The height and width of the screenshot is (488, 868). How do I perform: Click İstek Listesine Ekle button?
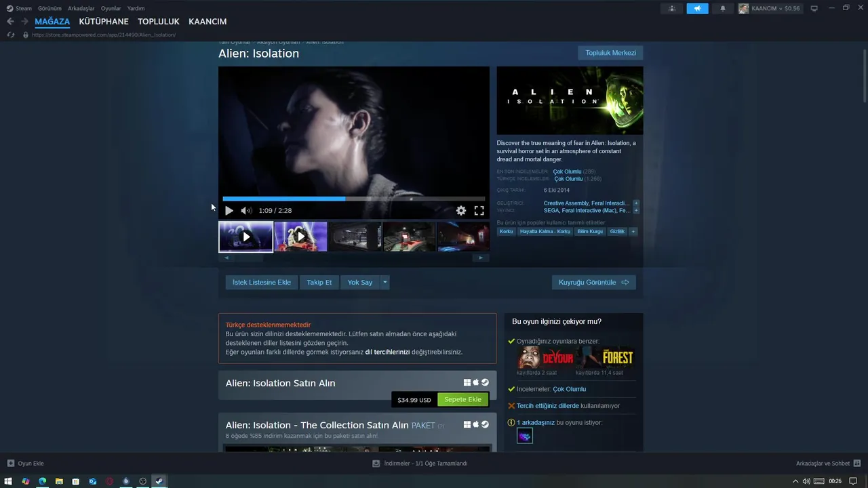click(x=262, y=283)
